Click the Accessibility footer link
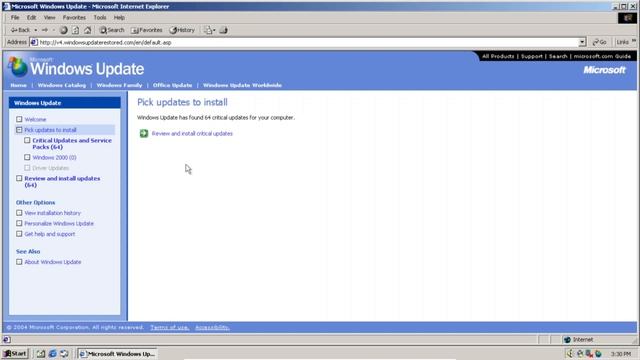 click(x=212, y=327)
